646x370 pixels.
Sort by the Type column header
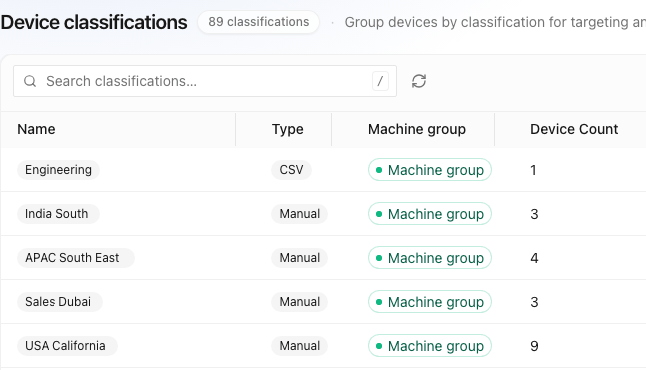288,129
